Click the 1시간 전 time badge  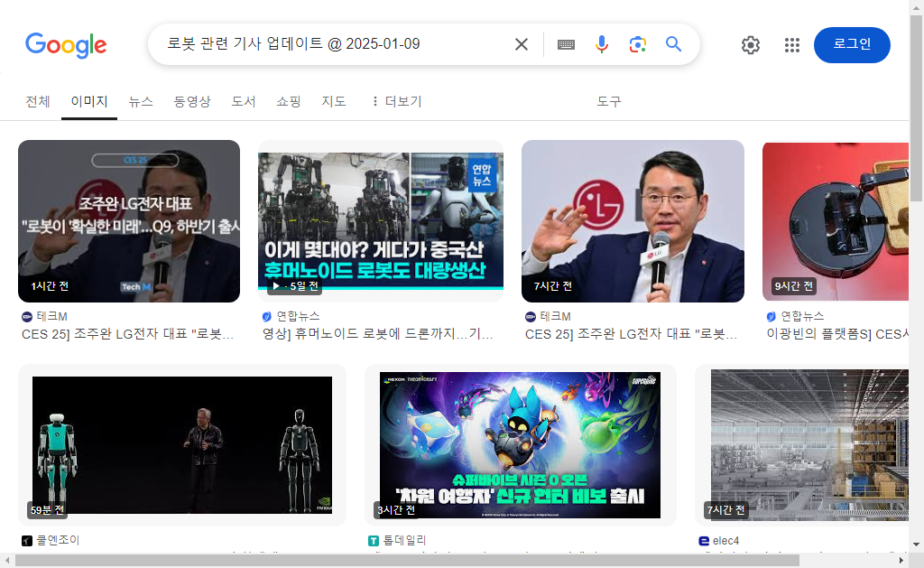click(x=50, y=286)
